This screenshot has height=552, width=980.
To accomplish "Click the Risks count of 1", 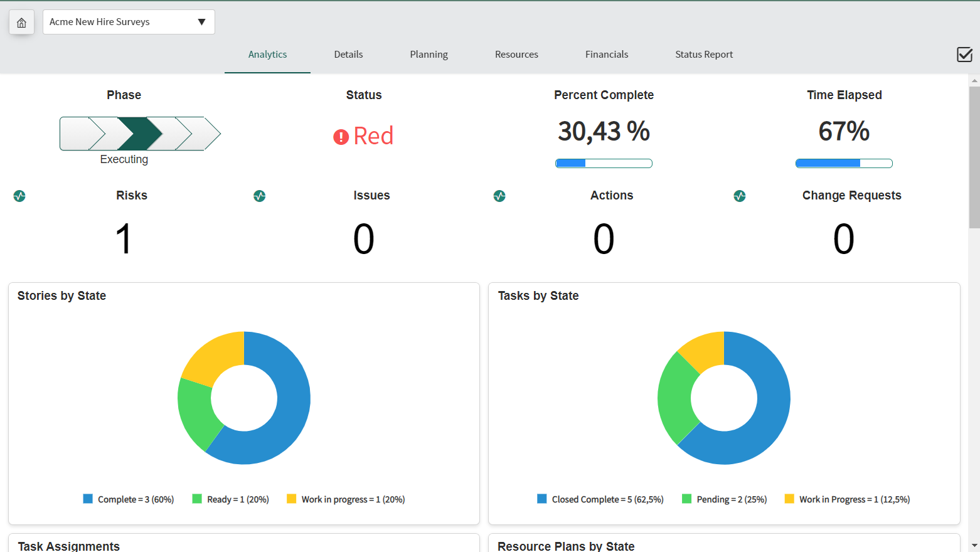I will pos(124,239).
